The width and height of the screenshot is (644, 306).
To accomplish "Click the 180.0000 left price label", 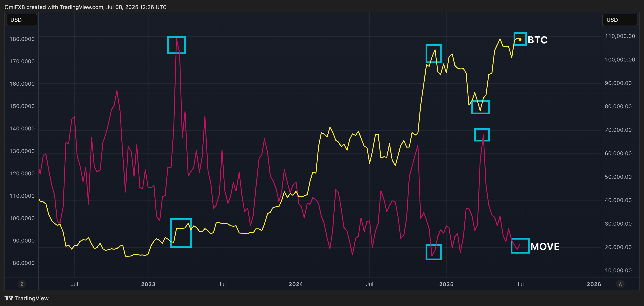I will [22, 39].
